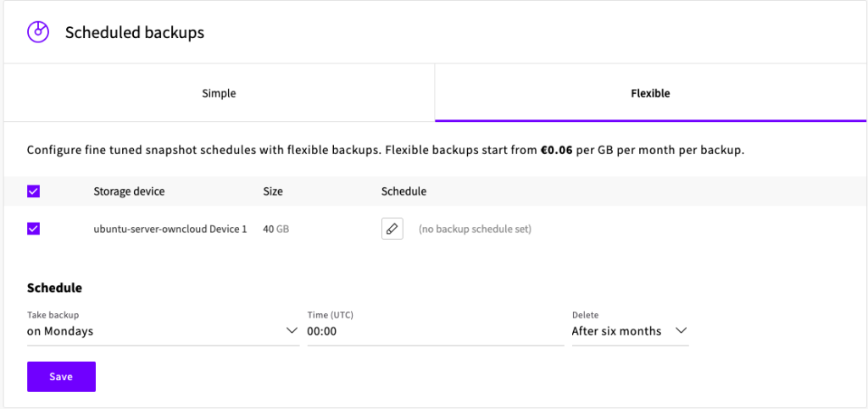Click the 'Schedule' column header

click(403, 191)
